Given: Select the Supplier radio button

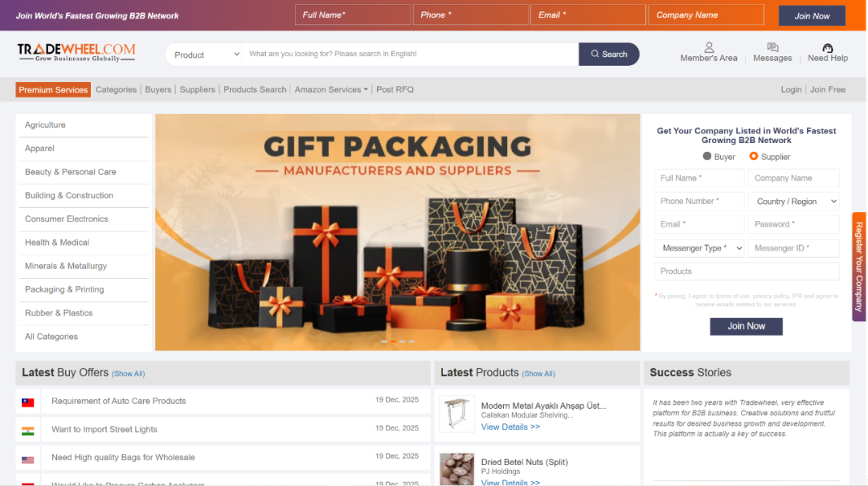Looking at the screenshot, I should coord(754,157).
